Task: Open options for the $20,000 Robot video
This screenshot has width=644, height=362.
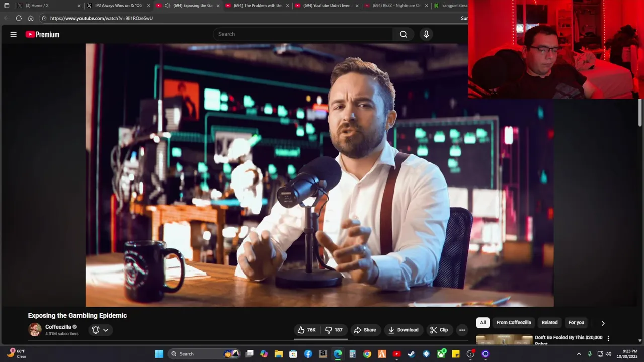Action: click(608, 338)
